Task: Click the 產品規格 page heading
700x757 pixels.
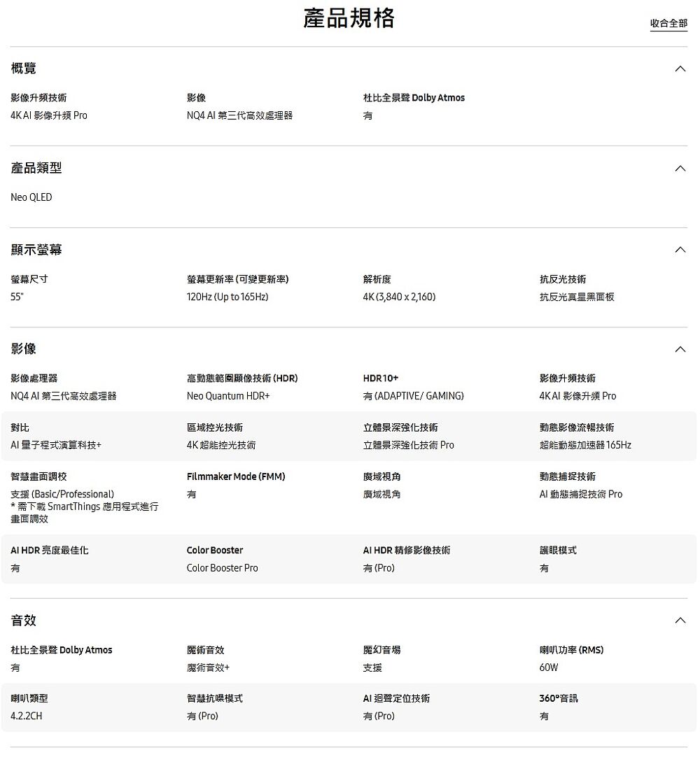Action: [x=349, y=18]
